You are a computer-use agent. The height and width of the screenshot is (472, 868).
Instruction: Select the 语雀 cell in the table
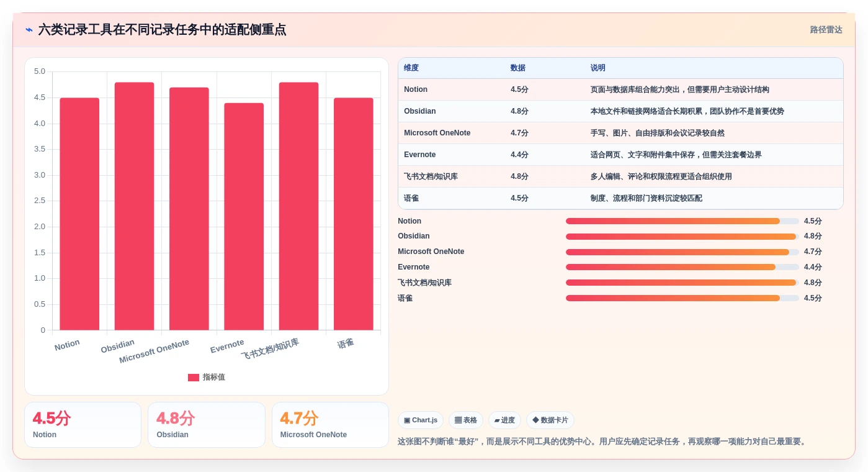[x=411, y=198]
